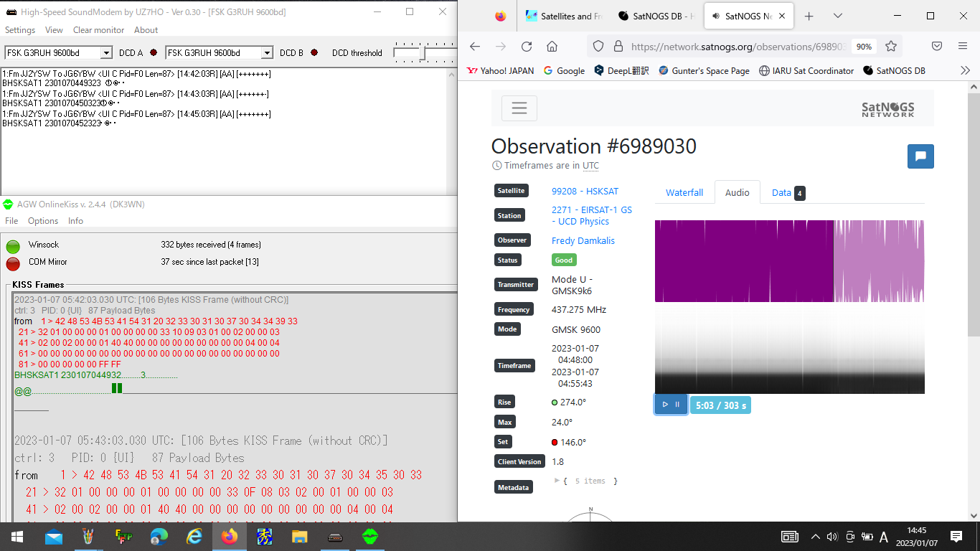Image resolution: width=980 pixels, height=551 pixels.
Task: Go to Firefox home page icon
Action: pos(552,46)
